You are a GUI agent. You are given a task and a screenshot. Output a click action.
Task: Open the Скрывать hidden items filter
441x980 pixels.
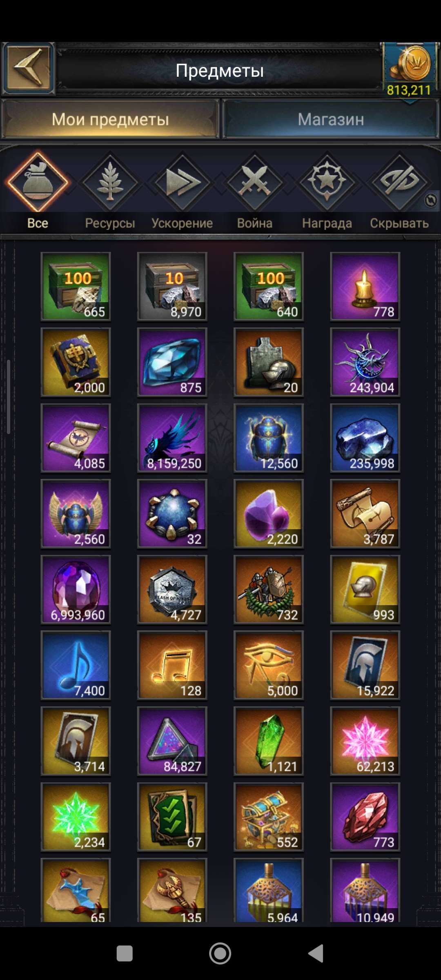[399, 191]
